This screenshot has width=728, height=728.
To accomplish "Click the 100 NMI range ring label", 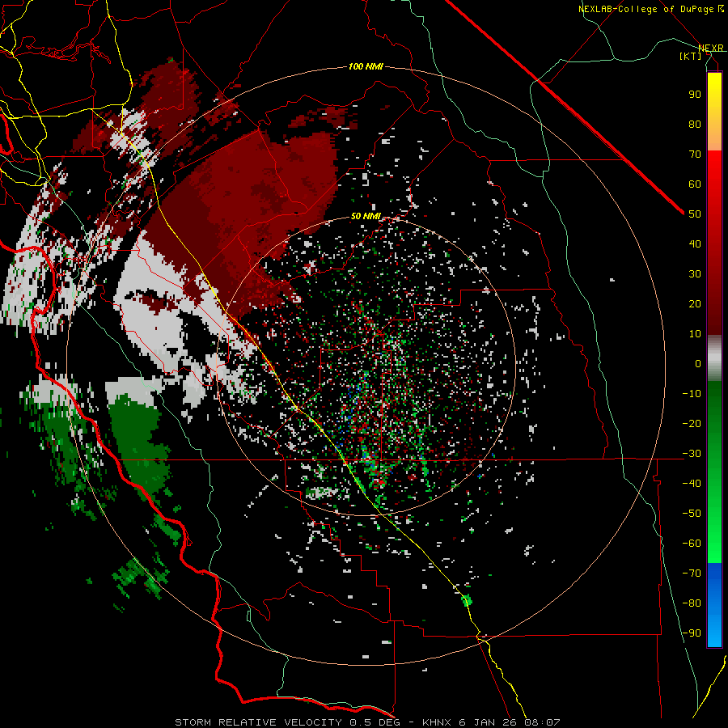I will click(366, 67).
